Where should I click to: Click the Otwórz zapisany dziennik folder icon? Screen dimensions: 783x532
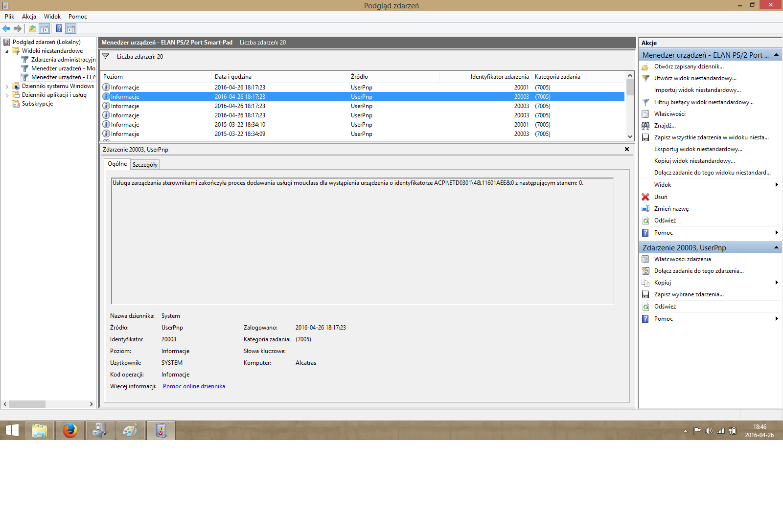pos(645,66)
